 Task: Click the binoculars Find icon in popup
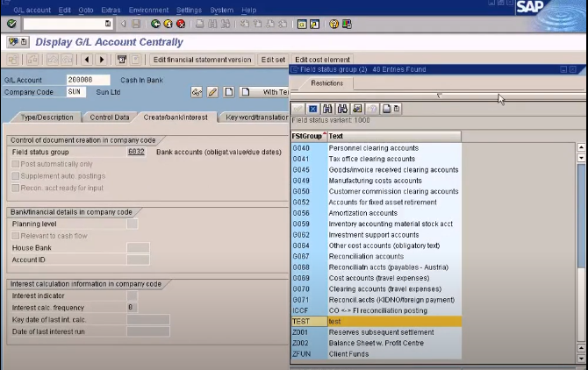point(327,109)
